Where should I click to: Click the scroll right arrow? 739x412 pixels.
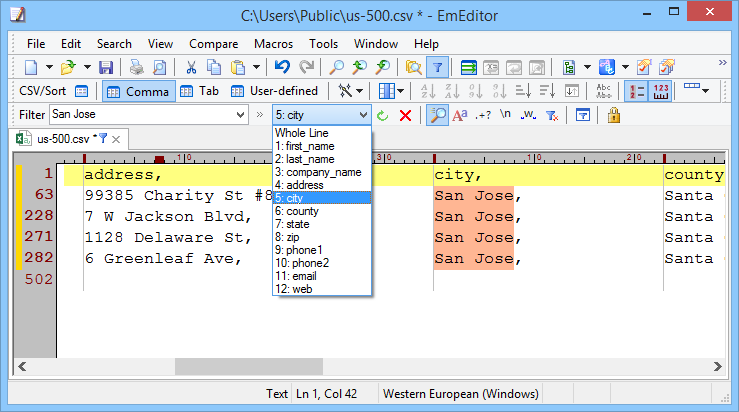[x=717, y=366]
